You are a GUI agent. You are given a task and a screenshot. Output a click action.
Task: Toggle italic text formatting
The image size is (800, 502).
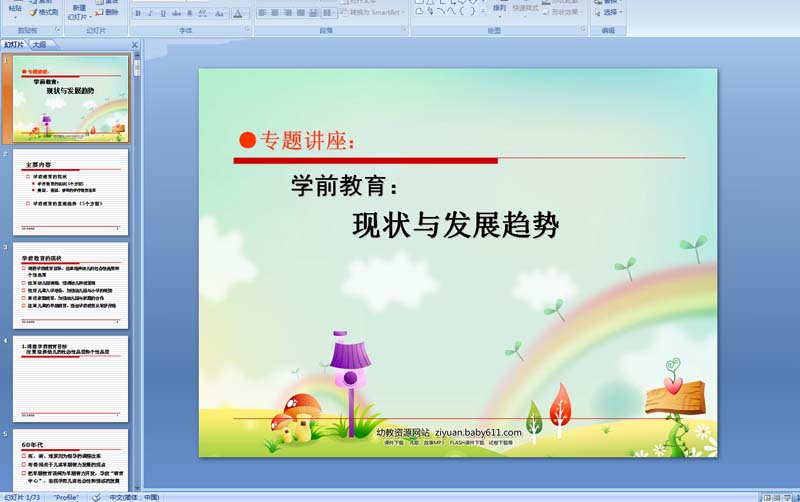tap(151, 14)
